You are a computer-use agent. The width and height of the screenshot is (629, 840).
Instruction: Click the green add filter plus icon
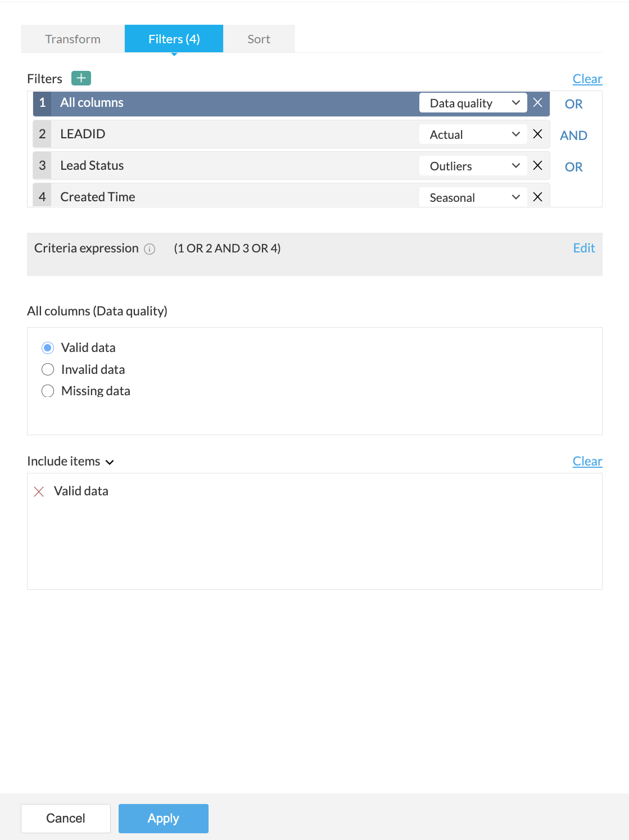(x=81, y=78)
